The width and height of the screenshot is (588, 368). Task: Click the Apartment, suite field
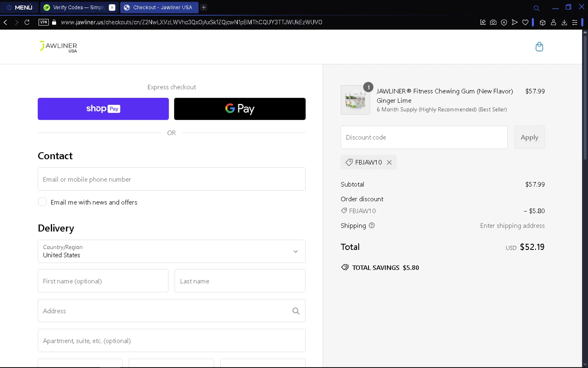pos(171,341)
